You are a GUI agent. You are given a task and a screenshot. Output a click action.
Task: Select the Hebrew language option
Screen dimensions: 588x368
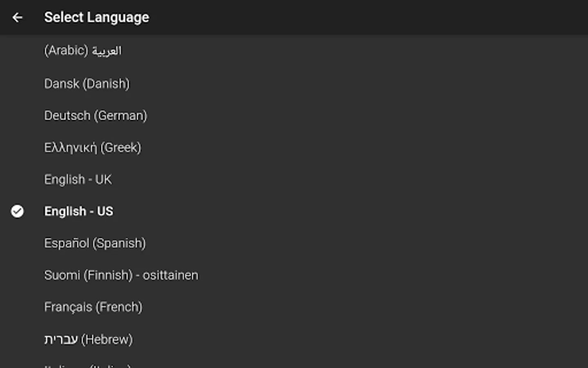(88, 339)
